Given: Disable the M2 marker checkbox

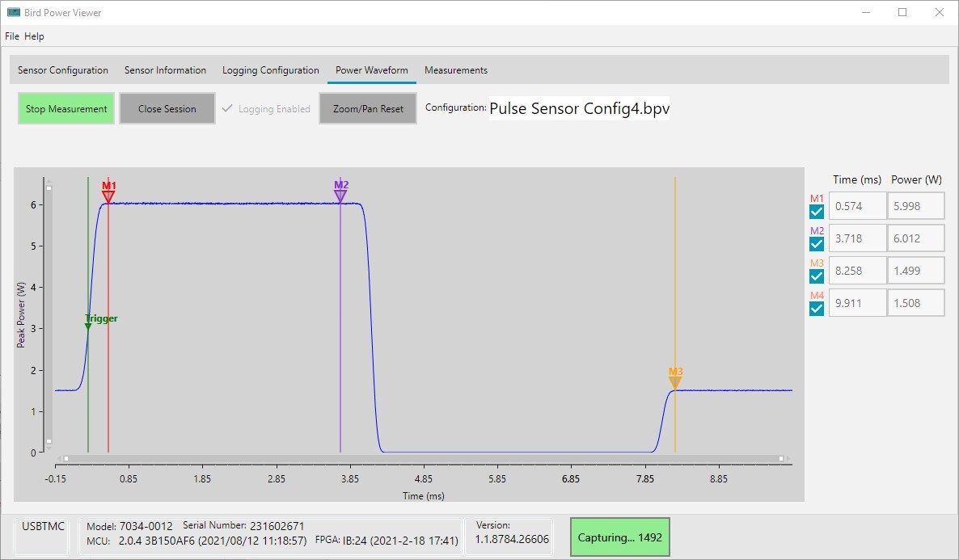Looking at the screenshot, I should pos(816,244).
